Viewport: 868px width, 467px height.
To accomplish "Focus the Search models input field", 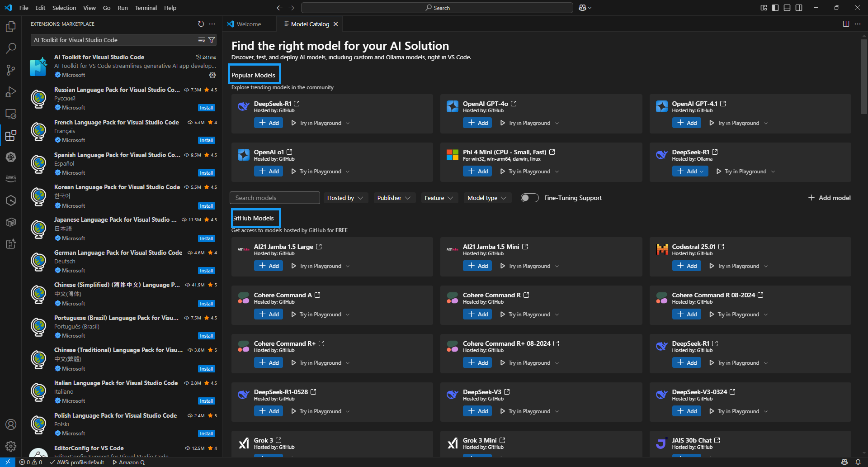I will (x=275, y=198).
